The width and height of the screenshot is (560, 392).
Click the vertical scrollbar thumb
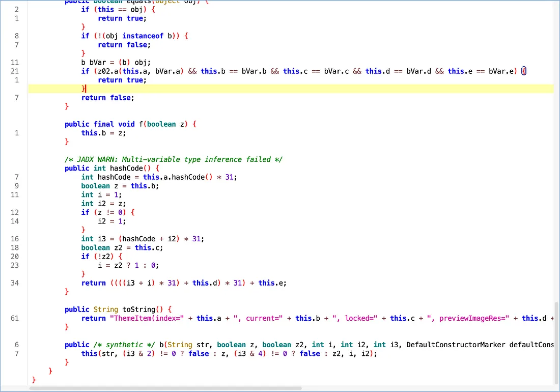[x=556, y=341]
